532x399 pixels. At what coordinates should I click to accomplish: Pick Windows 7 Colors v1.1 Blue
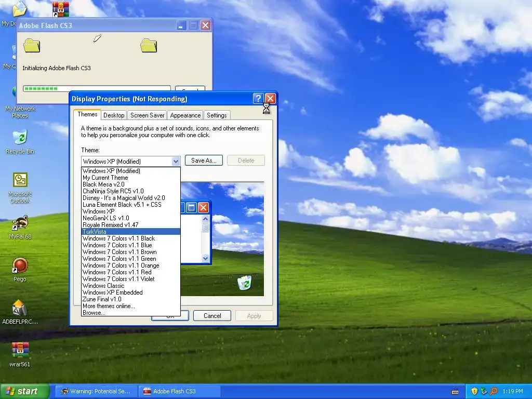pos(130,245)
